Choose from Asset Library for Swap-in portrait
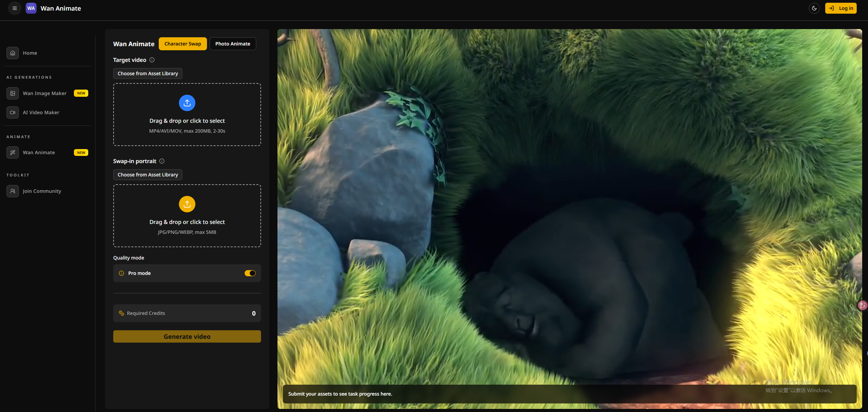Screen dimensions: 868x412 click(148, 175)
